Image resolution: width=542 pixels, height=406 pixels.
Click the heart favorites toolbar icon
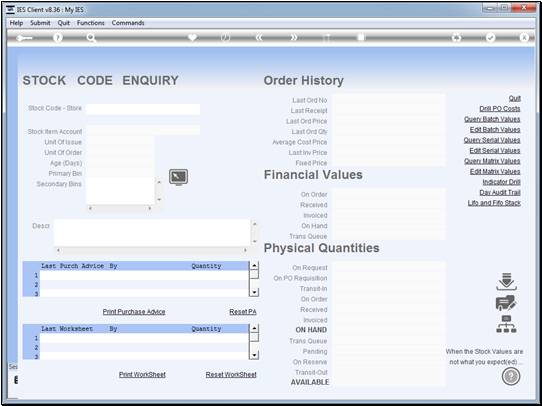point(192,37)
